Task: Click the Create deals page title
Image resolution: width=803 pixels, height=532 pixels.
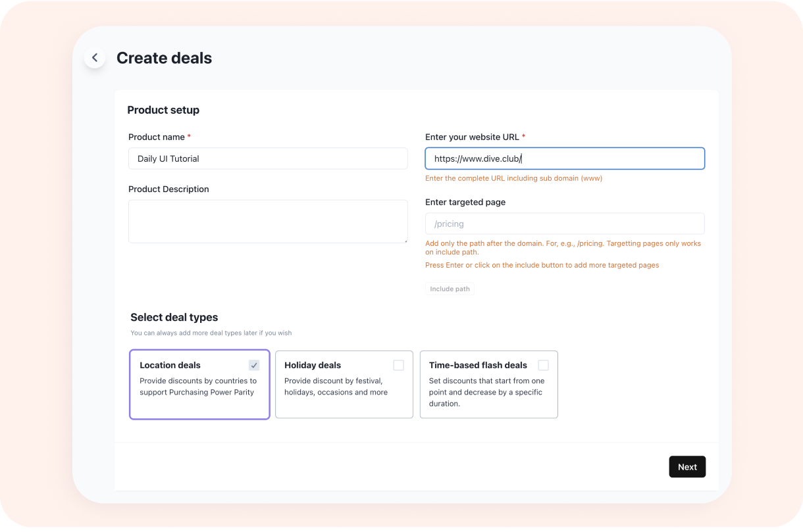Action: tap(164, 58)
